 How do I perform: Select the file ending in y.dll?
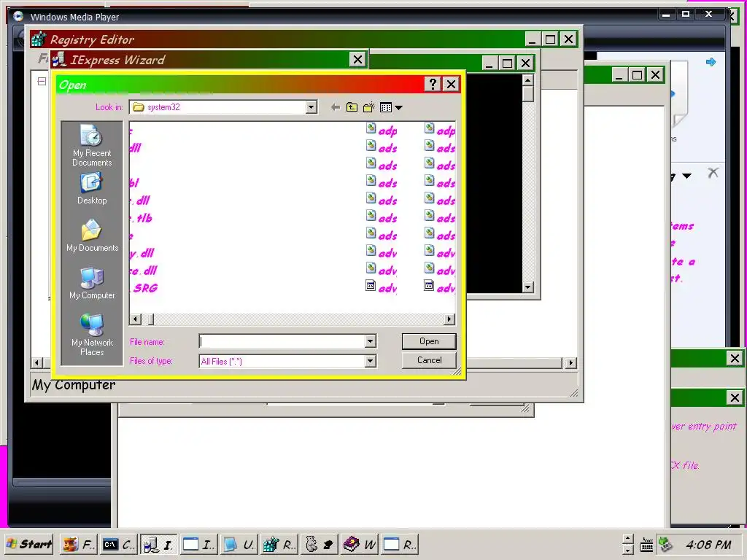pyautogui.click(x=142, y=253)
